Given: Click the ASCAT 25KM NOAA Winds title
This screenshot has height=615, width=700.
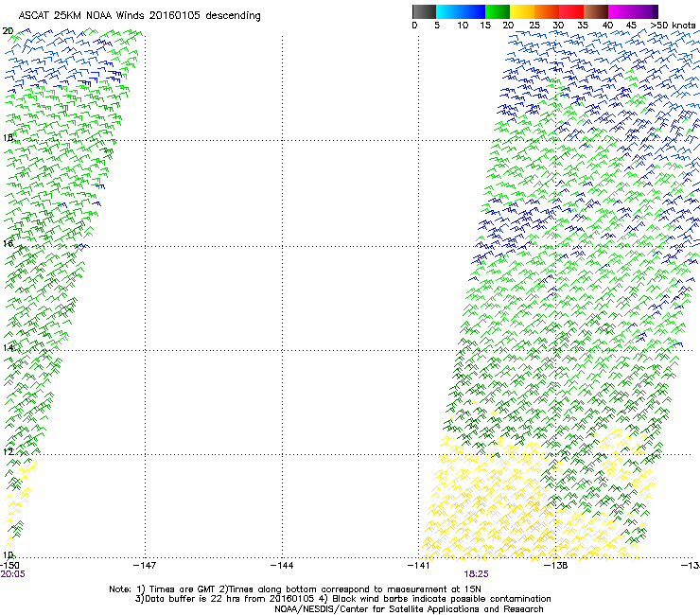Looking at the screenshot, I should tap(139, 16).
